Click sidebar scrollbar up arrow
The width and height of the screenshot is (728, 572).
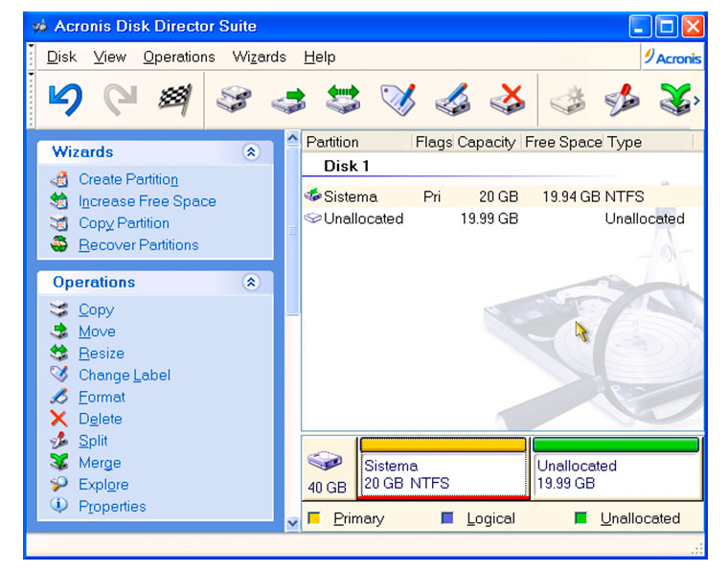click(x=292, y=138)
